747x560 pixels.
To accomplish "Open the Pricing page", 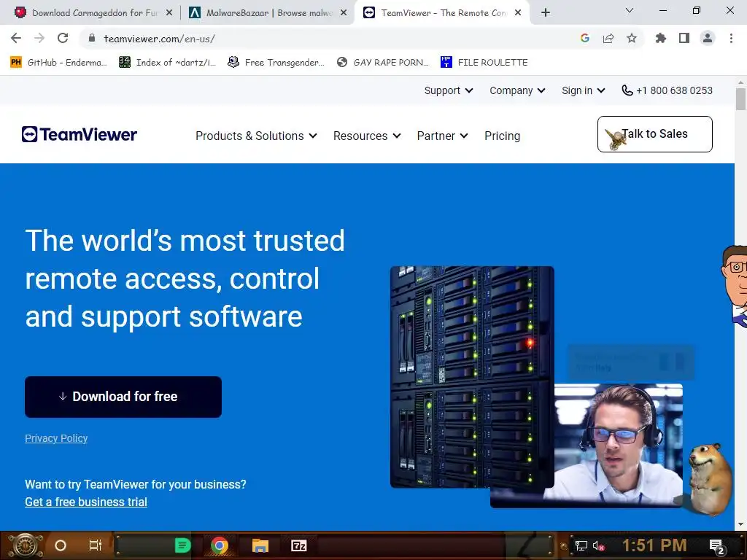I will pos(502,136).
